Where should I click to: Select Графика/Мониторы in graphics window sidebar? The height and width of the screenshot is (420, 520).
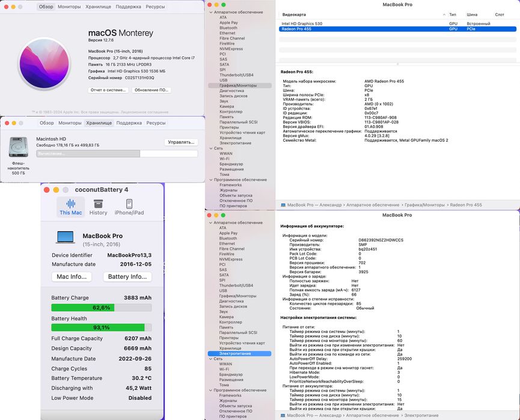click(240, 85)
